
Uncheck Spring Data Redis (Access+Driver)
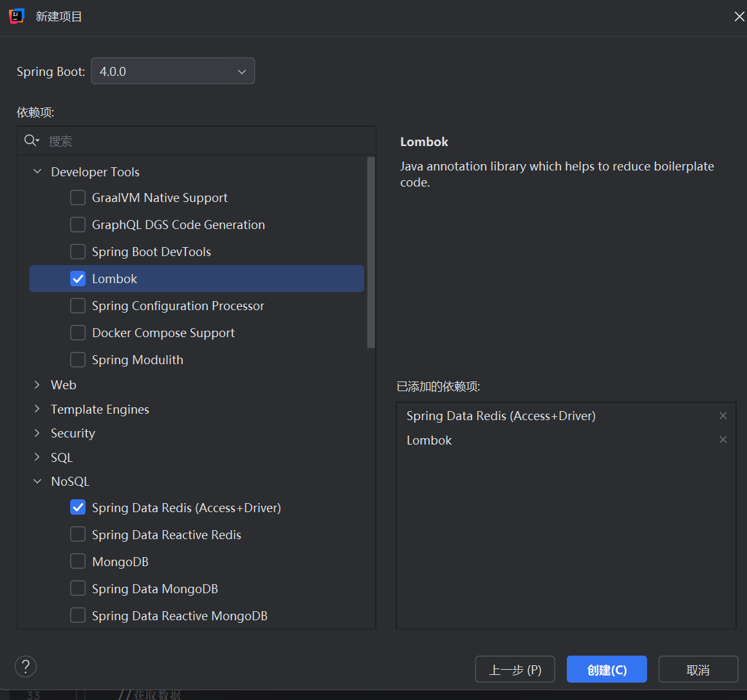tap(78, 508)
